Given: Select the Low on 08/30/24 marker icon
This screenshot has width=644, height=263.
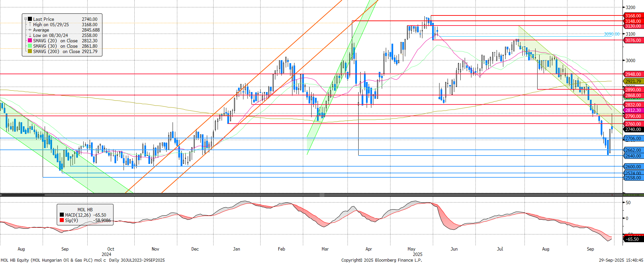Looking at the screenshot, I should click(x=30, y=35).
